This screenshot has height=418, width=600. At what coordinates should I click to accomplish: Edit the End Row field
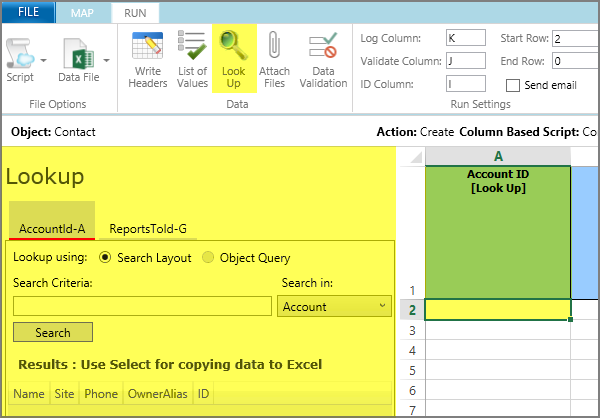point(575,61)
